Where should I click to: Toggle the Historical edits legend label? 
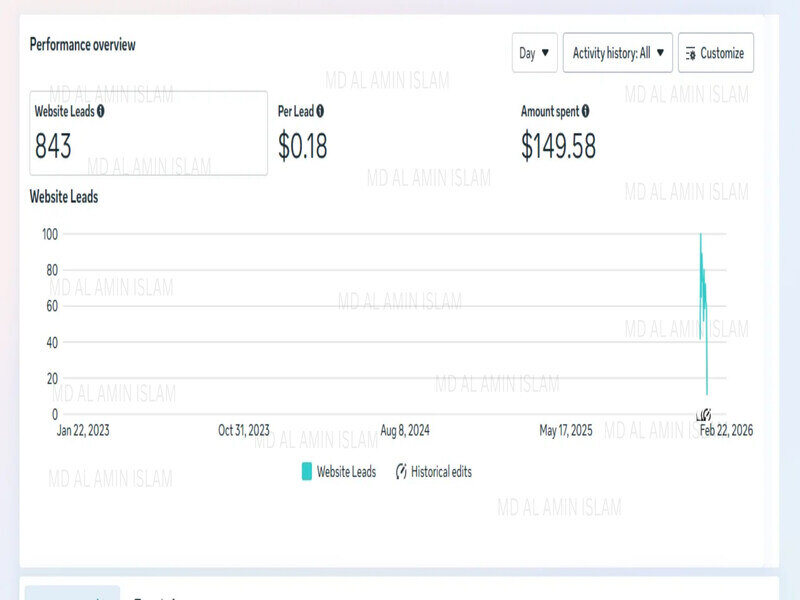point(441,471)
